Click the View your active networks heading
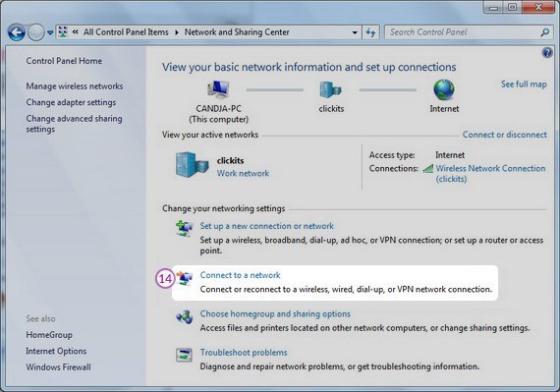560x392 pixels. click(210, 135)
